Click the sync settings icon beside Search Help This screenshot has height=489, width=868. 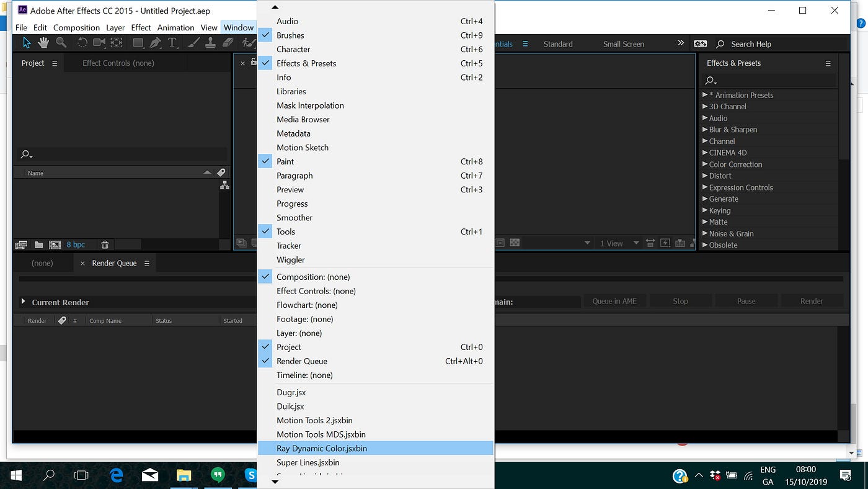[700, 43]
